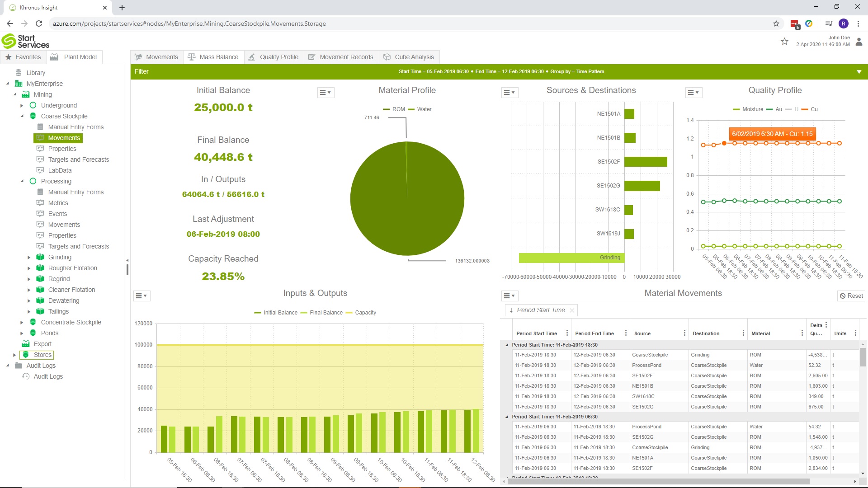Open the Movement Records tab

tap(341, 57)
